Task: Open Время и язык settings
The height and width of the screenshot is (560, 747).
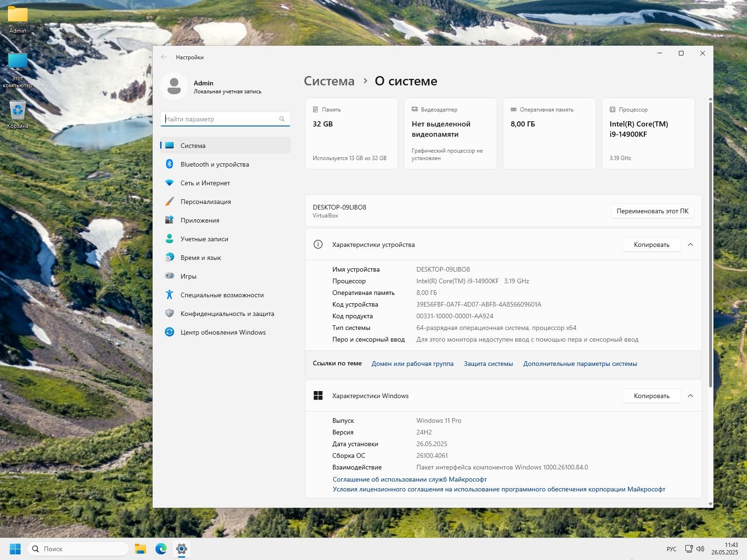Action: 226,258
